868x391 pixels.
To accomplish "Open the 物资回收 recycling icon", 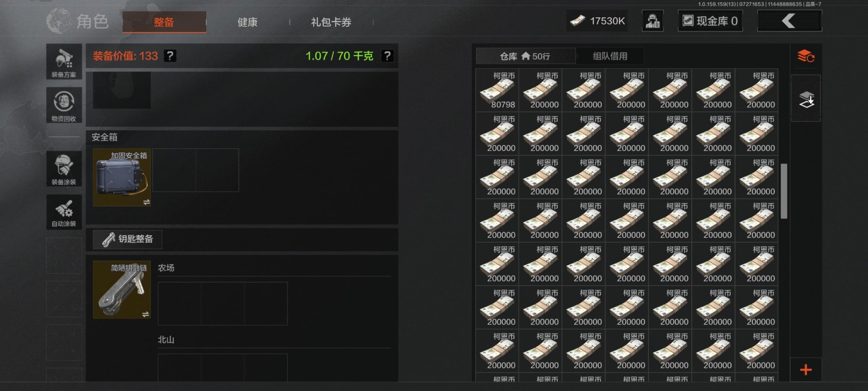I will [64, 105].
